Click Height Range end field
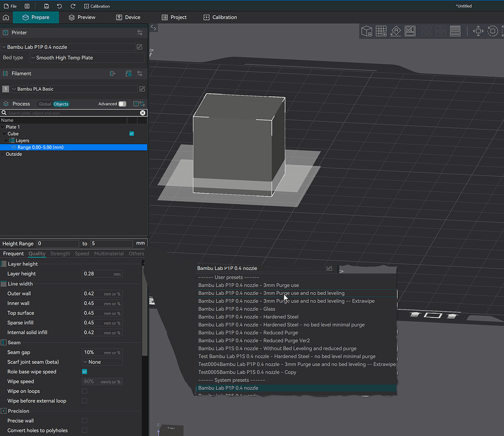The image size is (504, 436). [x=111, y=244]
